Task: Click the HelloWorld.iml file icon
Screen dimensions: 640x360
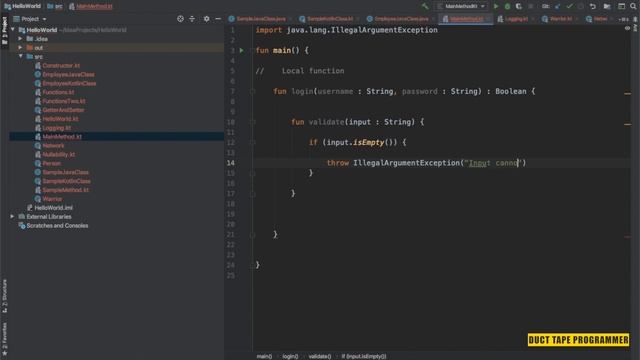Action: [x=30, y=207]
